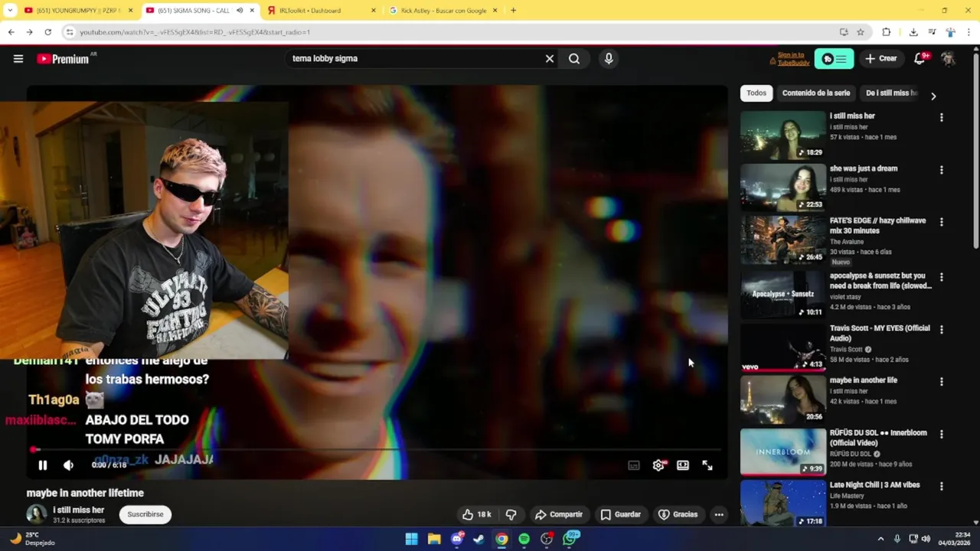Open options for Innerbloom video
The width and height of the screenshot is (980, 551).
(x=942, y=434)
